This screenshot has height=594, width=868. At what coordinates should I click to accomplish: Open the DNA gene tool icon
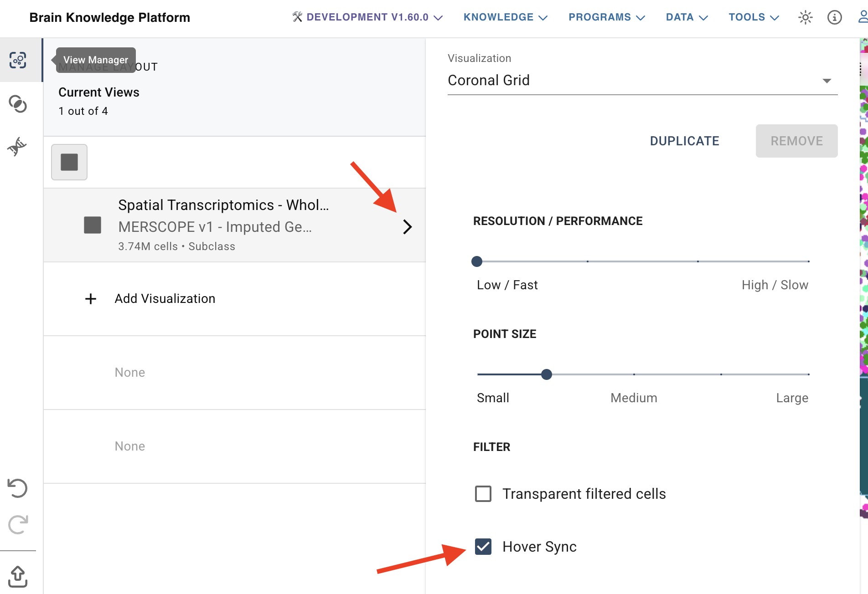pyautogui.click(x=17, y=146)
